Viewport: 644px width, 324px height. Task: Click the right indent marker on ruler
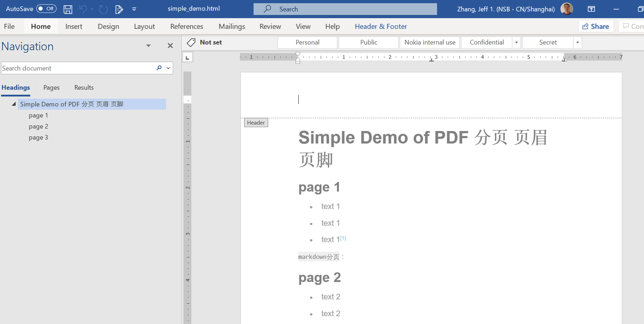coord(564,60)
